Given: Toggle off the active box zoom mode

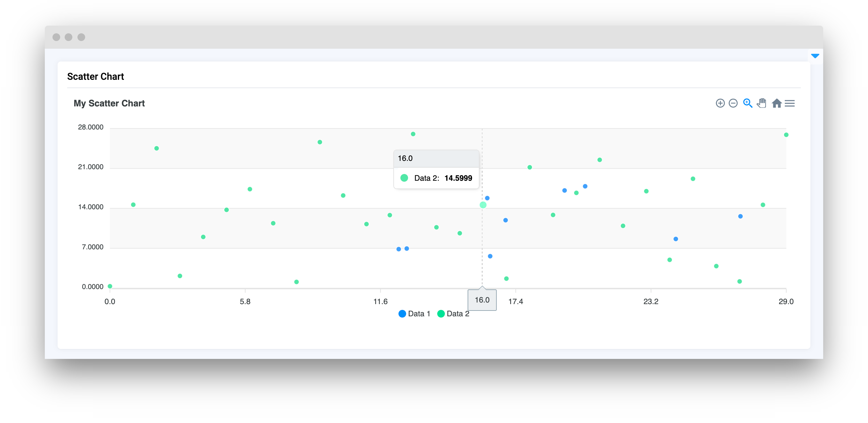Looking at the screenshot, I should (x=748, y=103).
